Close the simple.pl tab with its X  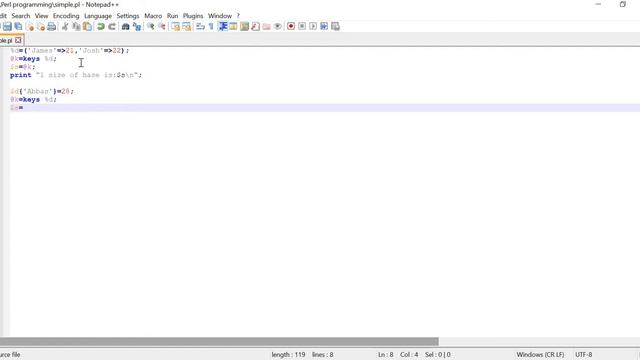click(18, 40)
